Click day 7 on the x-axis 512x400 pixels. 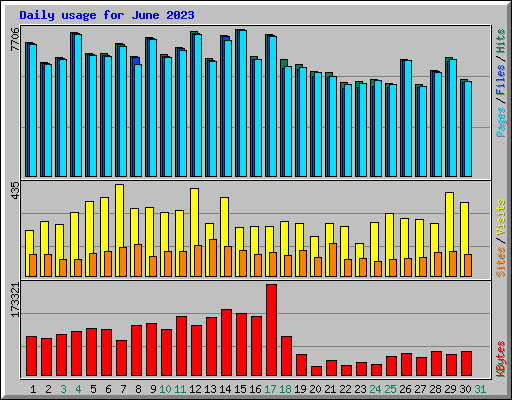123,389
